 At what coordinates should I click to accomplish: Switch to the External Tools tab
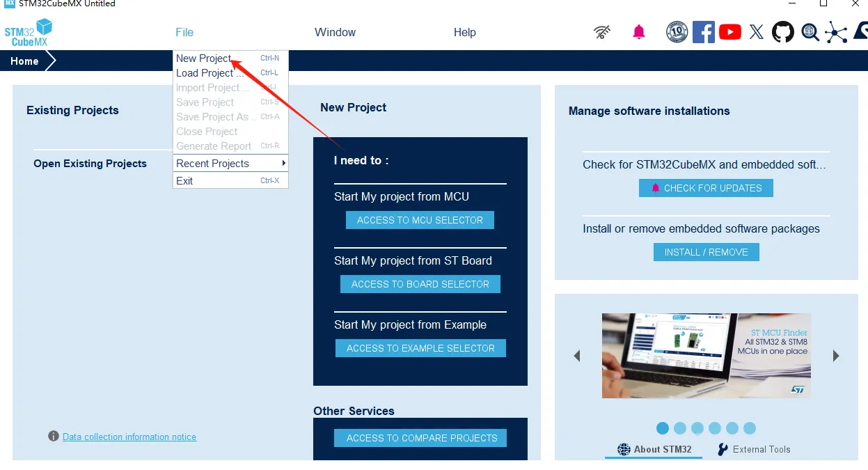754,449
